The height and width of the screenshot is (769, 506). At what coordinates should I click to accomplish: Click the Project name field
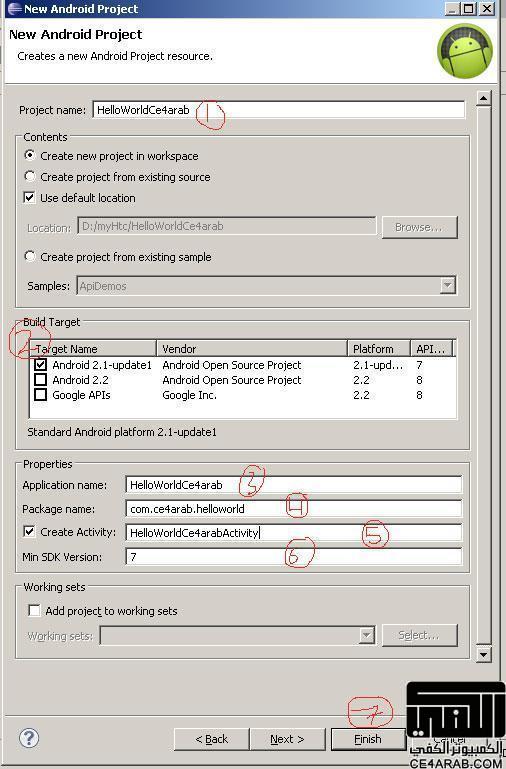pos(278,109)
